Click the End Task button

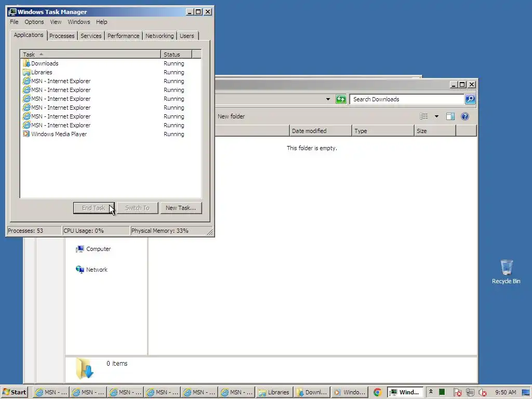click(94, 208)
